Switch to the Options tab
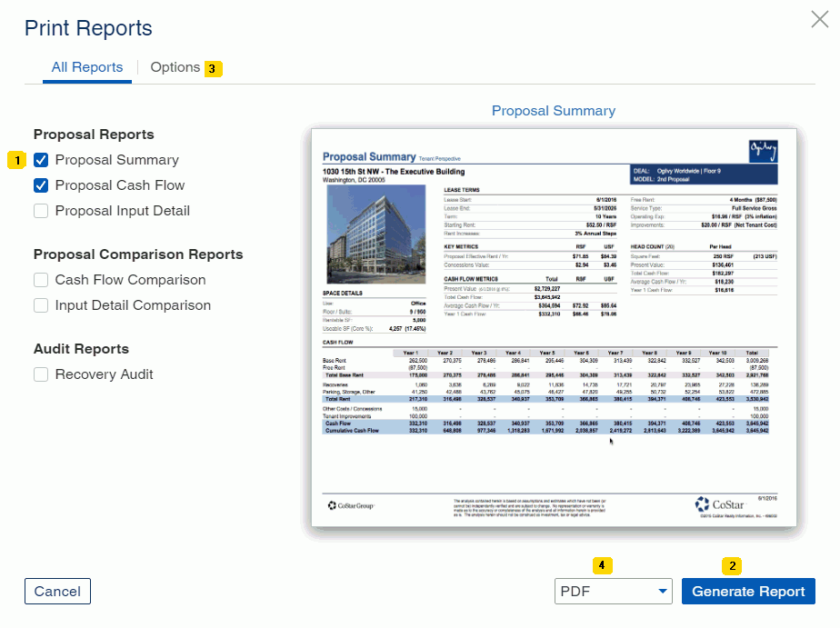840x628 pixels. pos(175,67)
